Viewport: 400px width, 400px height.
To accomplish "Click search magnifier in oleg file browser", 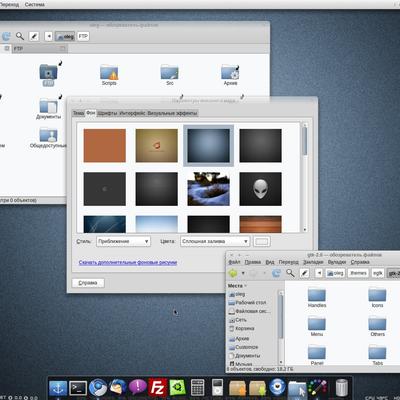I will pyautogui.click(x=20, y=36).
